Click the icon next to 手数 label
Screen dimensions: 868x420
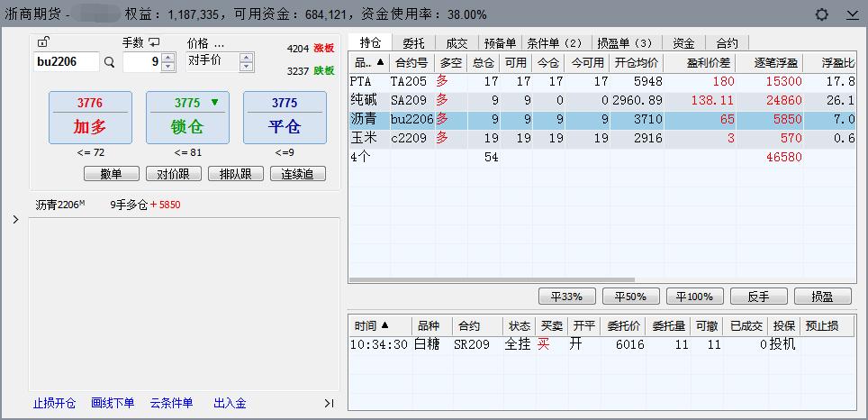tap(154, 42)
